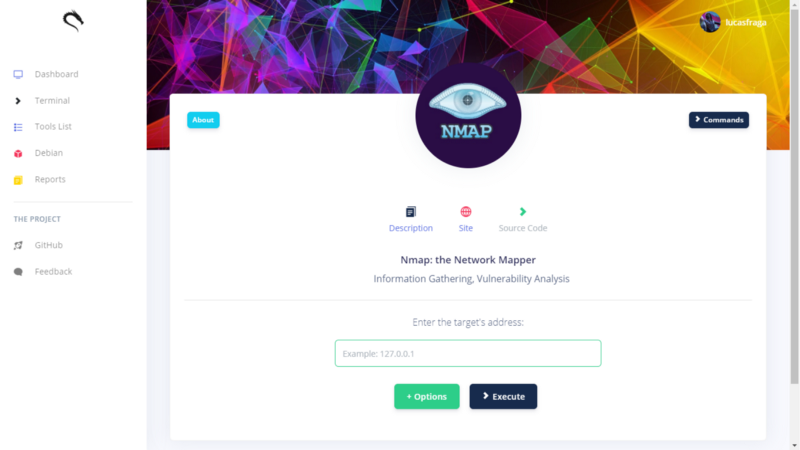Click the yellow Reports icon
The height and width of the screenshot is (450, 800).
pos(18,180)
